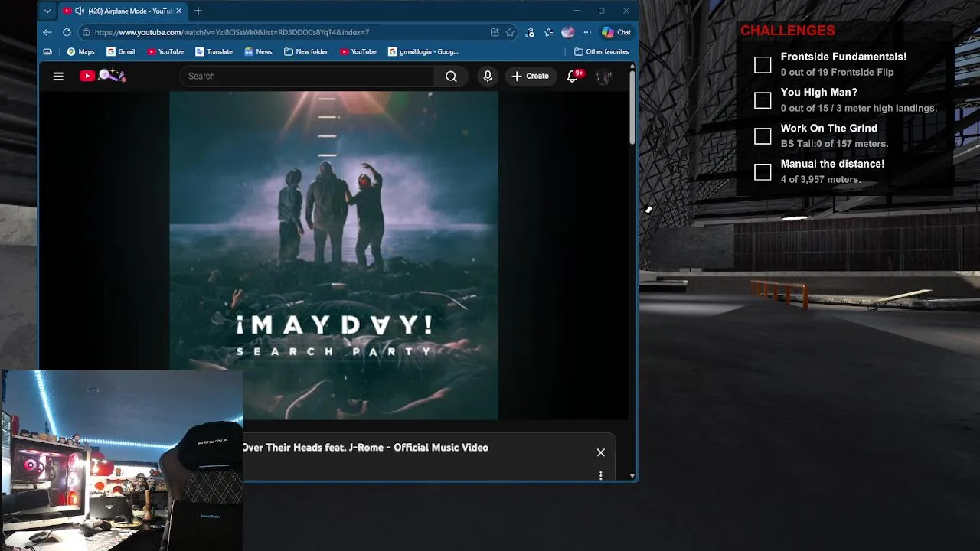
Task: Click the first bookmark bar icon
Action: point(47,51)
